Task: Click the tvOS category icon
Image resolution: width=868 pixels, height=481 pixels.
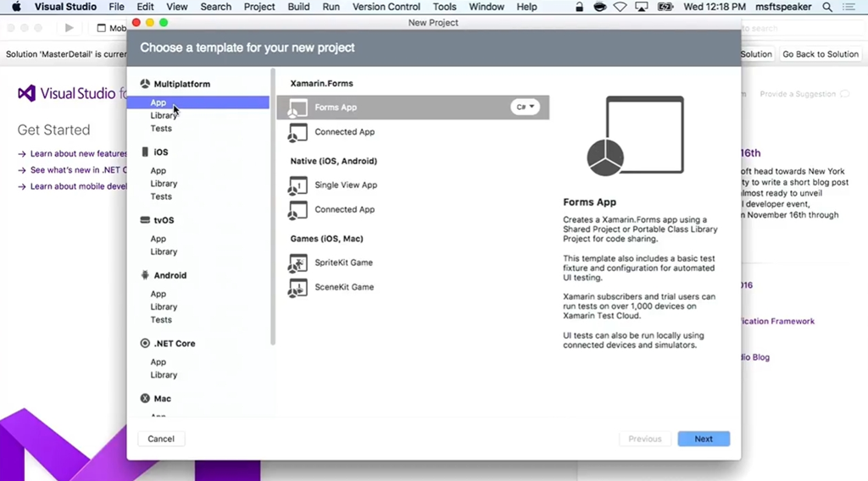Action: [145, 220]
